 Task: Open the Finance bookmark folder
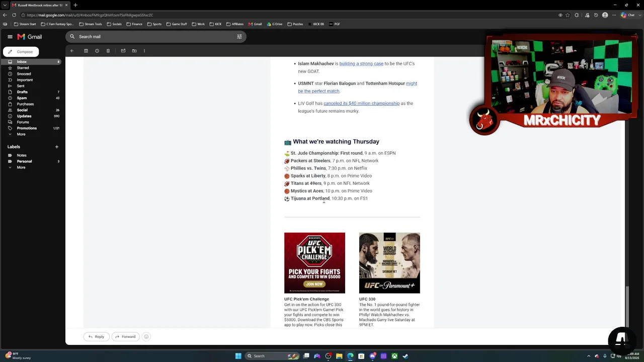134,24
